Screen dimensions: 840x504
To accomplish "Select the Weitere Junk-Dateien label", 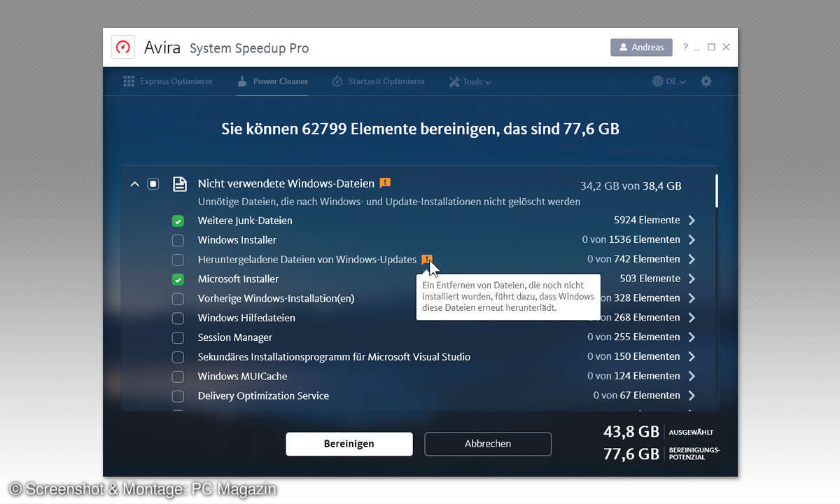I will click(245, 220).
